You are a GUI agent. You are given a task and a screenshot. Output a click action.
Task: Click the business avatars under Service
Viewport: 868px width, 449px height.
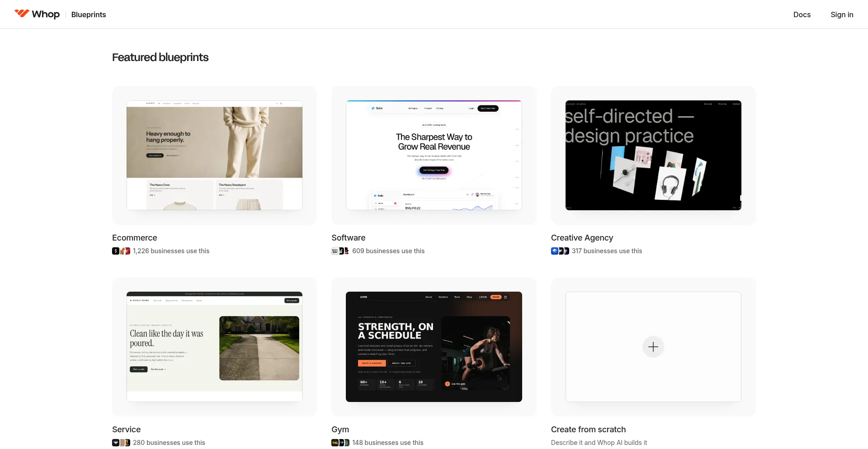click(x=121, y=443)
